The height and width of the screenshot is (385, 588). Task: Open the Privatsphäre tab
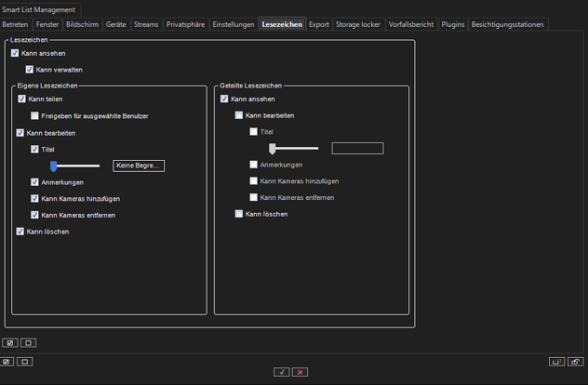tap(186, 24)
